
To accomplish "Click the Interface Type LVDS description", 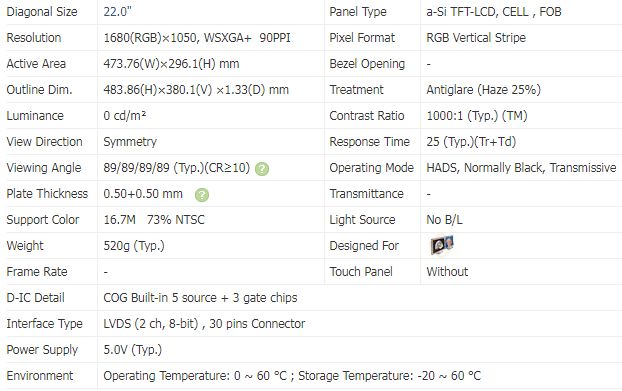I will pyautogui.click(x=204, y=324).
